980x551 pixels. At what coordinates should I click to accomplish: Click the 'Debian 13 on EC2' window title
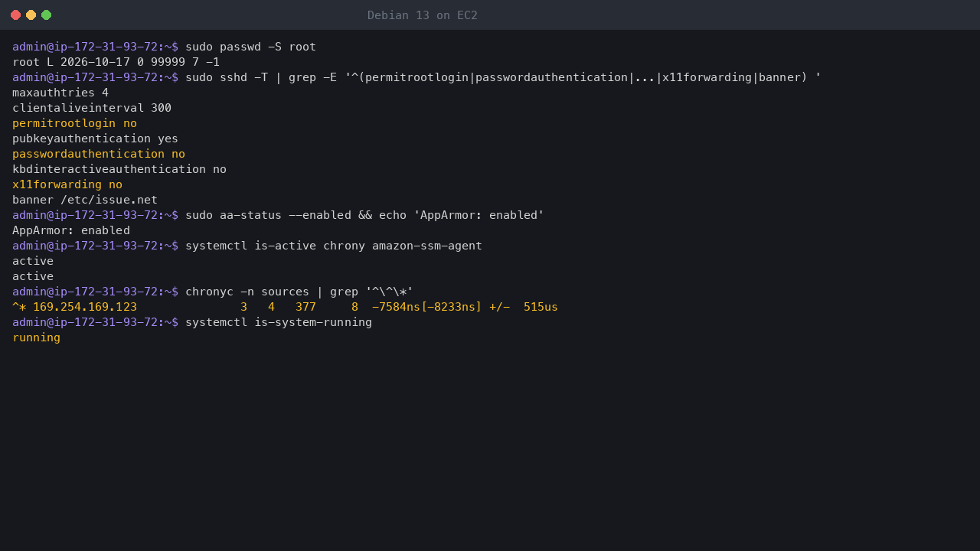point(422,15)
